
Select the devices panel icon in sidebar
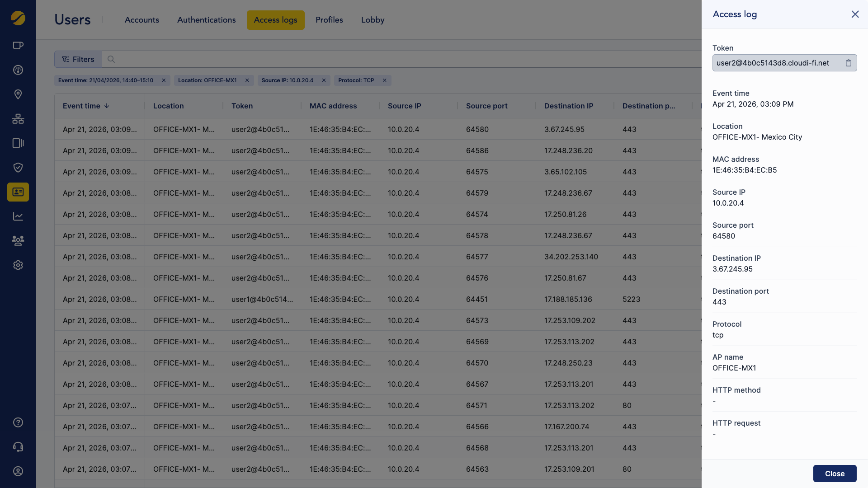coord(18,143)
